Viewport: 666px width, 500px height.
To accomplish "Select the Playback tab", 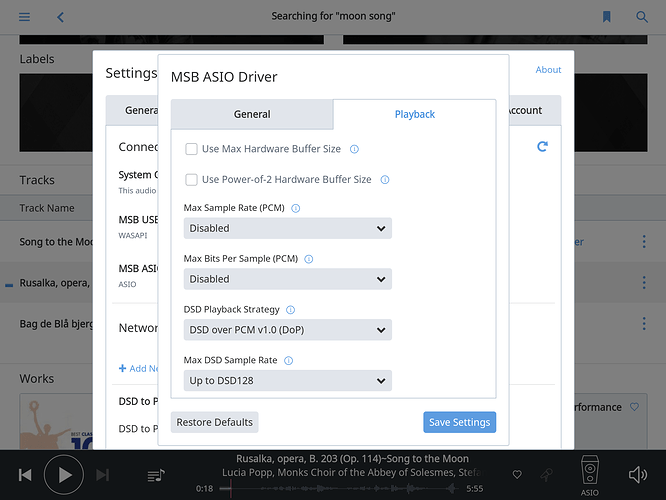I will click(415, 114).
